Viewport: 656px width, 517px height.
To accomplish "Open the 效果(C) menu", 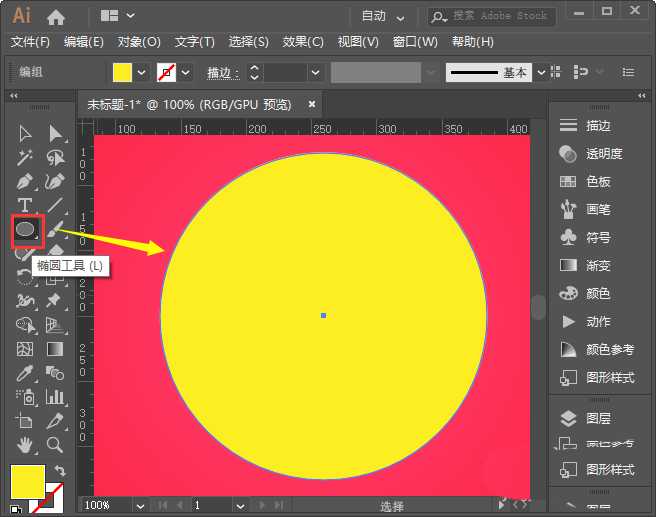I will pos(303,42).
